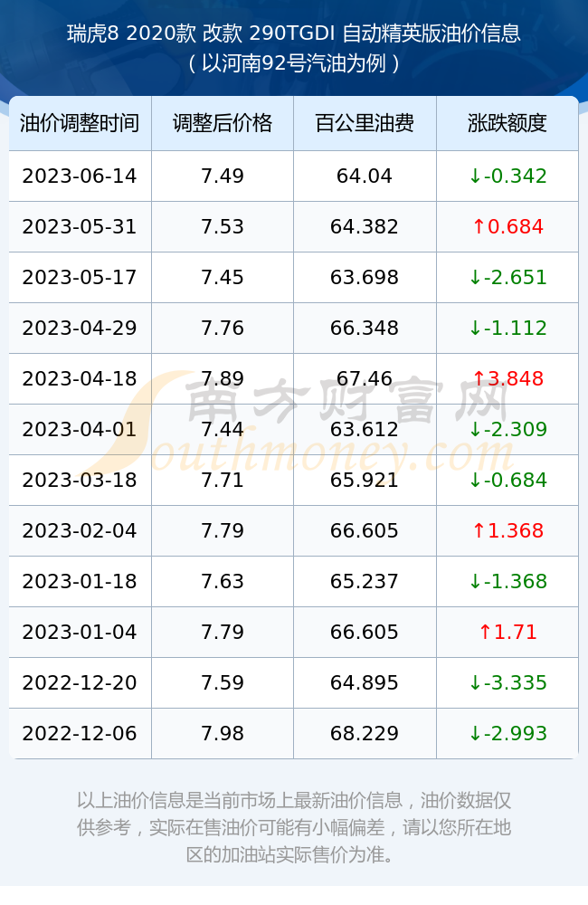Select the 涨跌额度 column header
The image size is (588, 905).
tap(507, 123)
